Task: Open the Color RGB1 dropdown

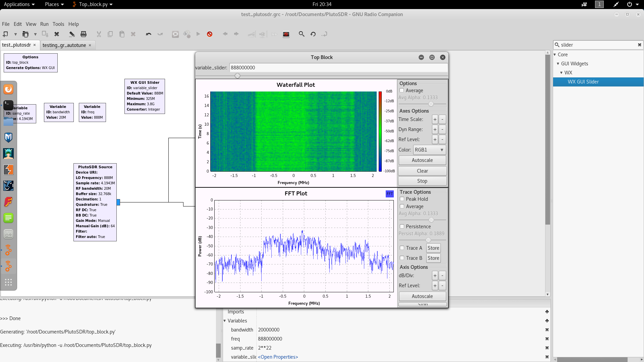Action: pos(429,150)
